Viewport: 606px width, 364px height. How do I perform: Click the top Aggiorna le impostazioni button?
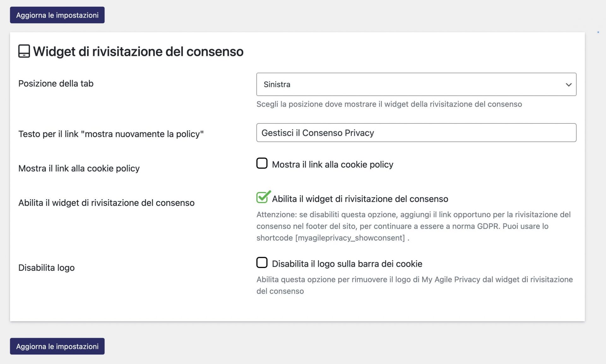(x=57, y=15)
